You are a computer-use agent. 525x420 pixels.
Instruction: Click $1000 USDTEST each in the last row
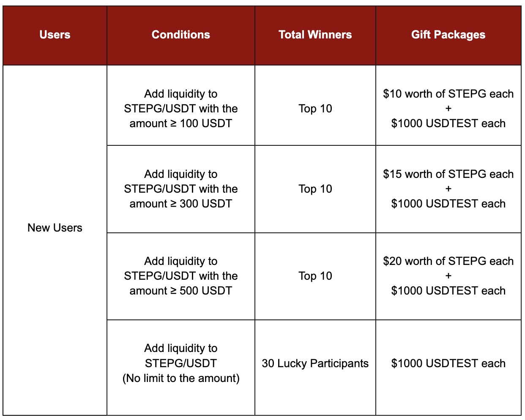click(448, 363)
